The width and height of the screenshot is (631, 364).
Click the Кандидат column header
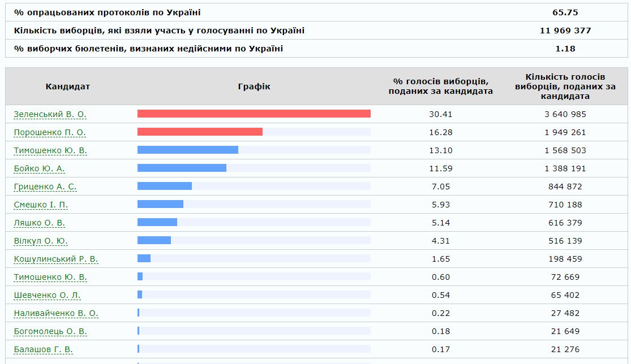68,86
